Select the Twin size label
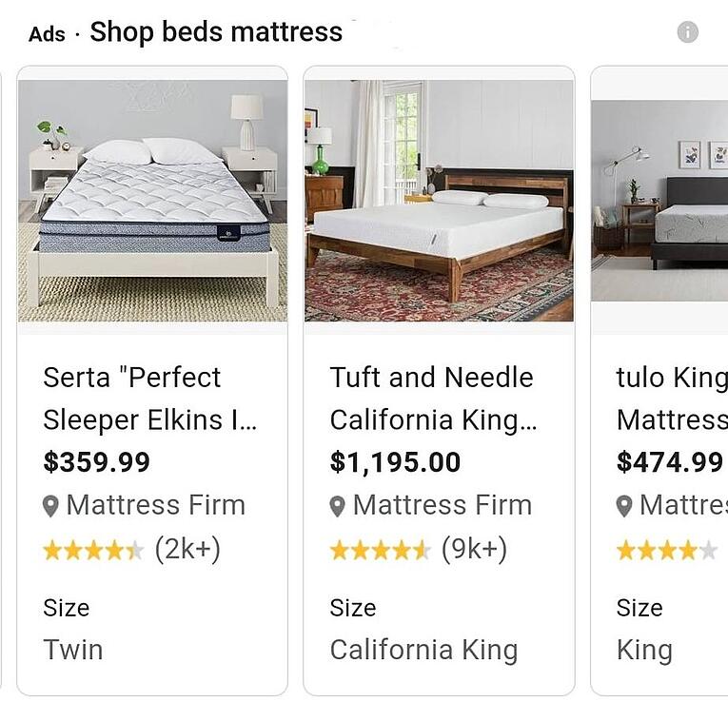Screen dimensions: 728x721 (x=73, y=651)
